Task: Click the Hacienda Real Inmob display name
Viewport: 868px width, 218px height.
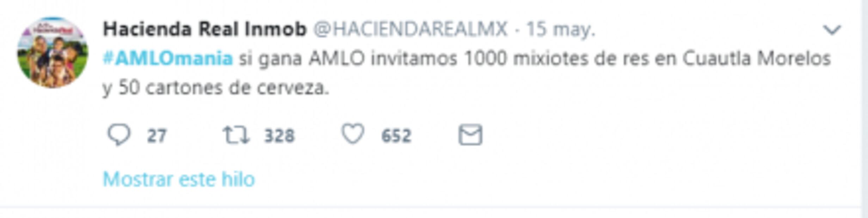Action: tap(204, 29)
